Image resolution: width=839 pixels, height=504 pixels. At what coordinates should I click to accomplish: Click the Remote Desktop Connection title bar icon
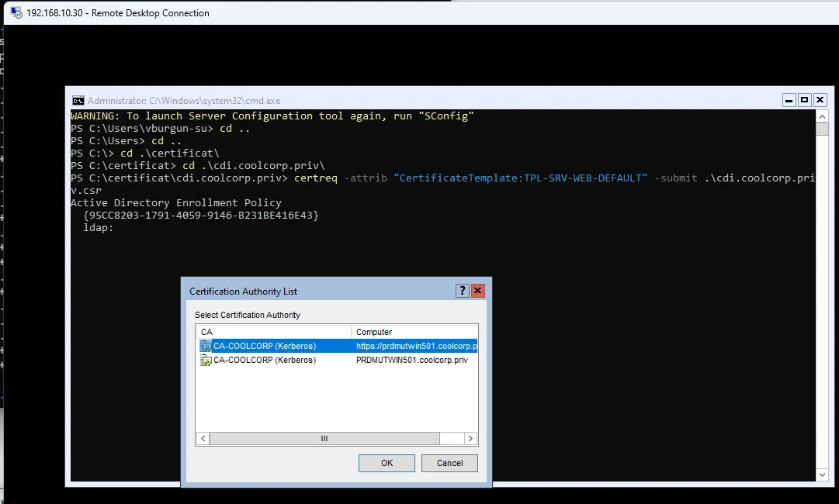point(16,13)
